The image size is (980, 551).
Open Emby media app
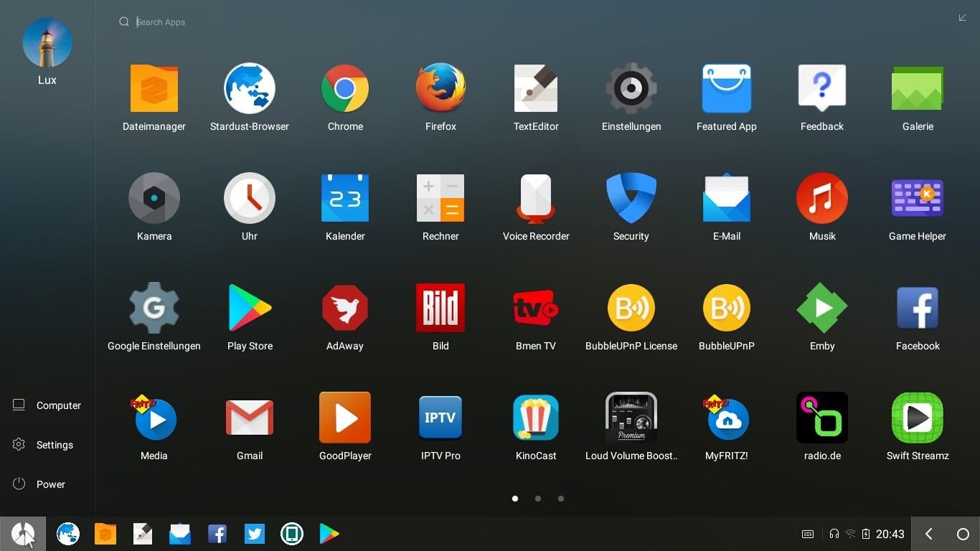tap(822, 308)
